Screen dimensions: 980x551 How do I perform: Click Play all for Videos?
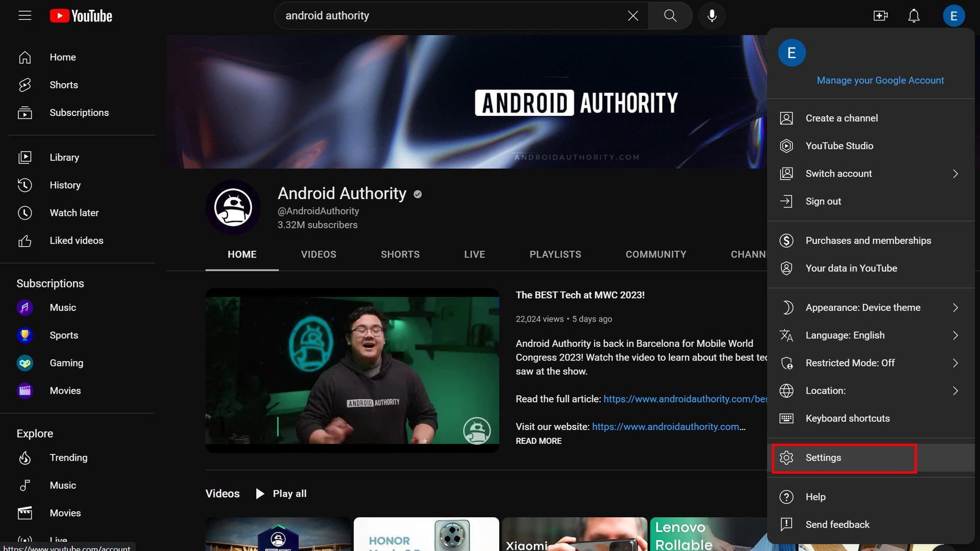pyautogui.click(x=281, y=493)
